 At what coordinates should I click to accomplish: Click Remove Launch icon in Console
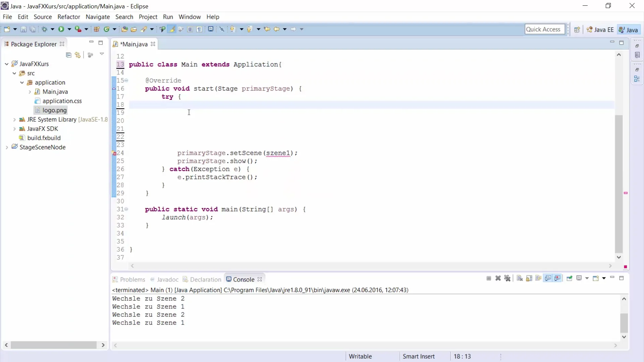coord(498,278)
